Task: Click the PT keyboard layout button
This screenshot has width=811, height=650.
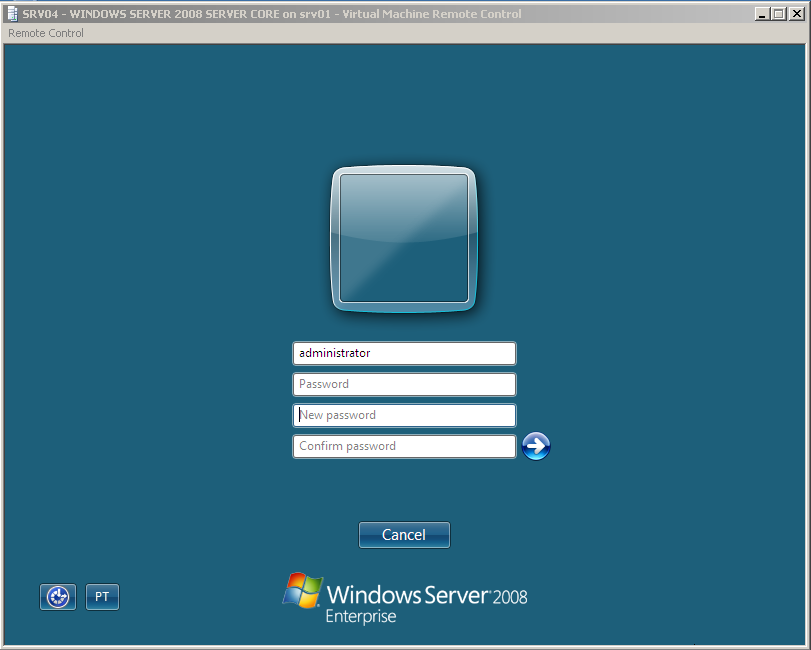Action: (x=102, y=597)
